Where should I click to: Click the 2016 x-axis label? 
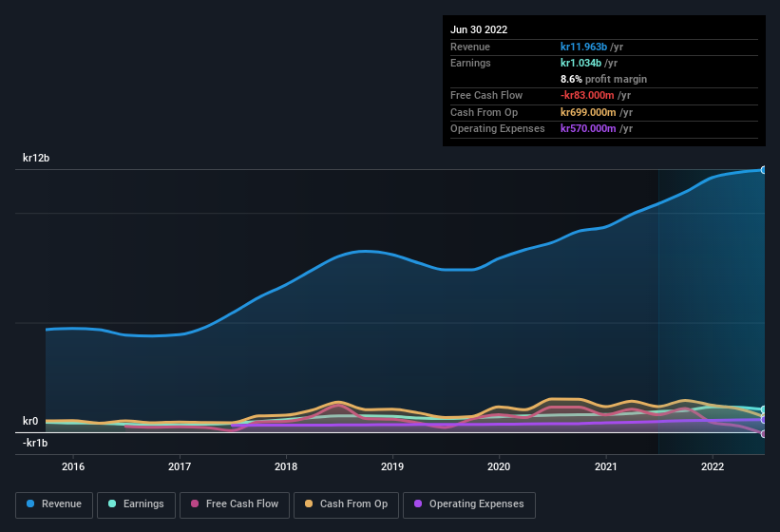73,466
